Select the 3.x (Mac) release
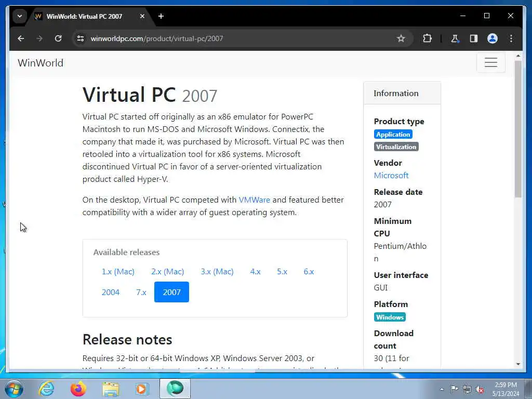The width and height of the screenshot is (532, 399). [x=217, y=271]
